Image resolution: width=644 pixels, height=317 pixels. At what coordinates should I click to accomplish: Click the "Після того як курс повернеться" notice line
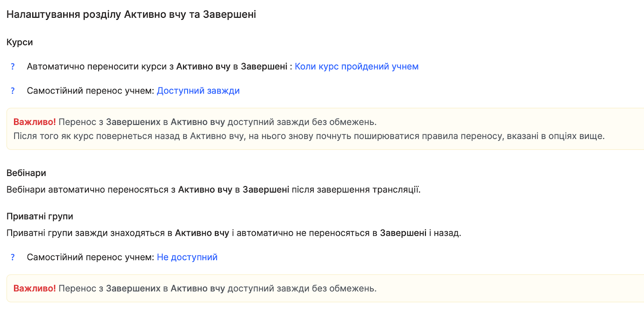tap(309, 136)
